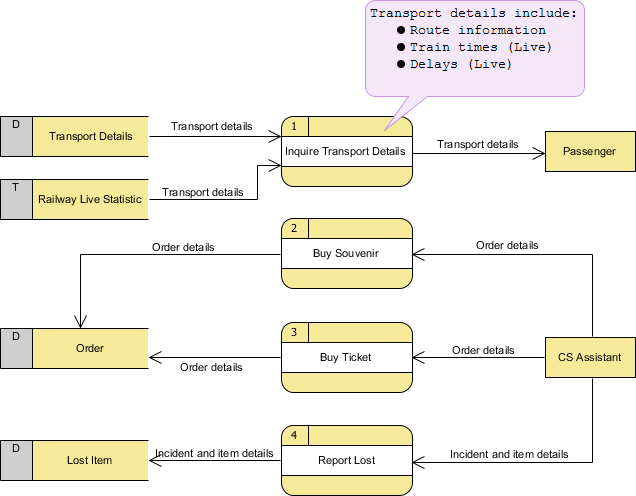This screenshot has height=496, width=636.
Task: Click the T identifier of Railway Live Statistic
Action: 16,187
